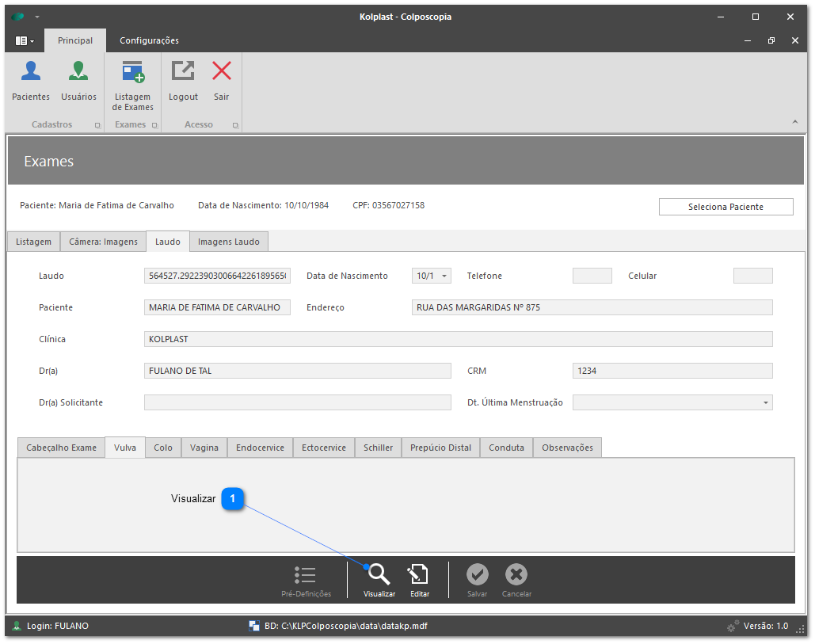Click the Salvar checkmark icon

pos(477,574)
